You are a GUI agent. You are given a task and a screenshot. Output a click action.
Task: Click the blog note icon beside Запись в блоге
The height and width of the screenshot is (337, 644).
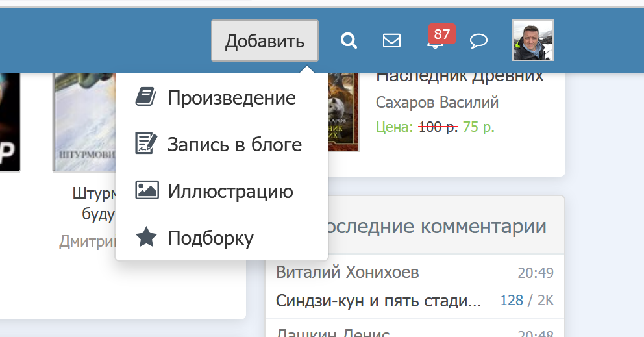[146, 144]
